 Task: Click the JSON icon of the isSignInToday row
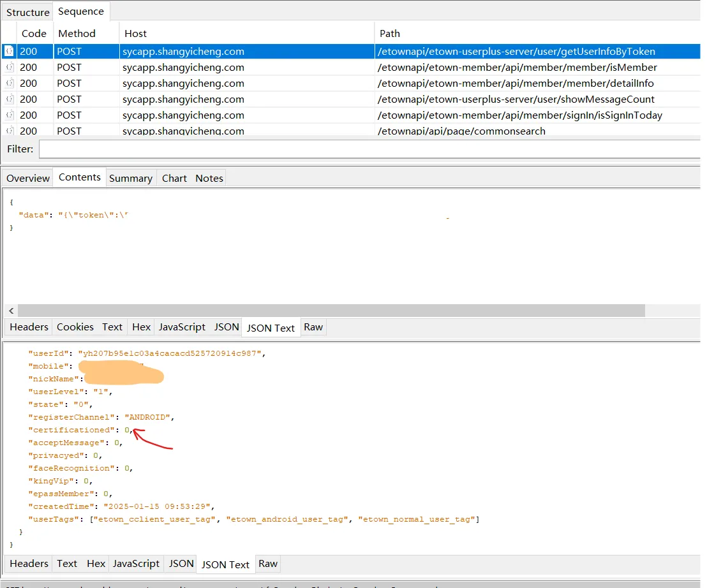[9, 115]
